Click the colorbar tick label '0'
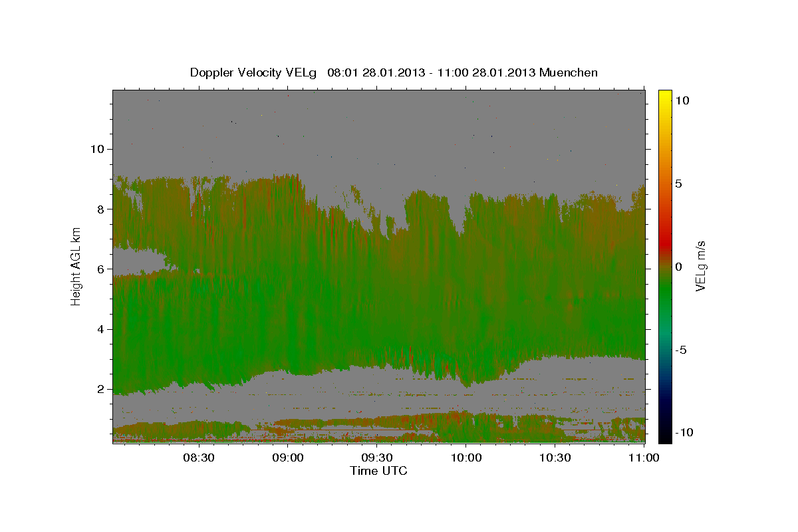 pyautogui.click(x=678, y=267)
